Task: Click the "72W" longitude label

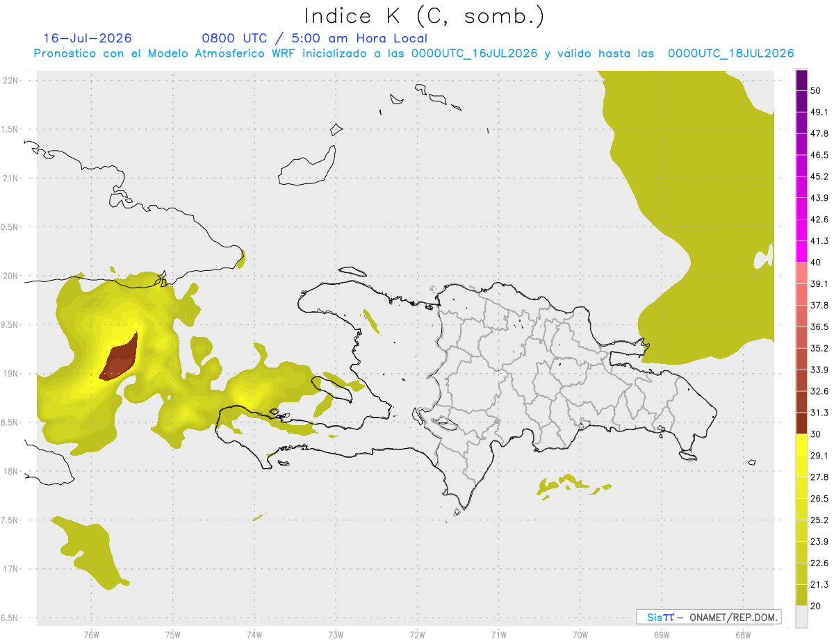Action: point(417,635)
